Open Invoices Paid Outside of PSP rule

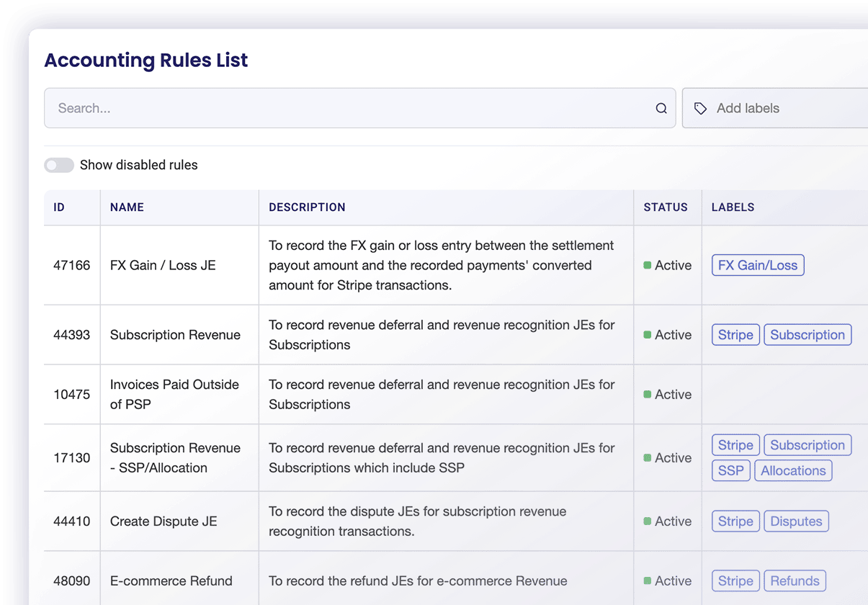[x=174, y=395]
